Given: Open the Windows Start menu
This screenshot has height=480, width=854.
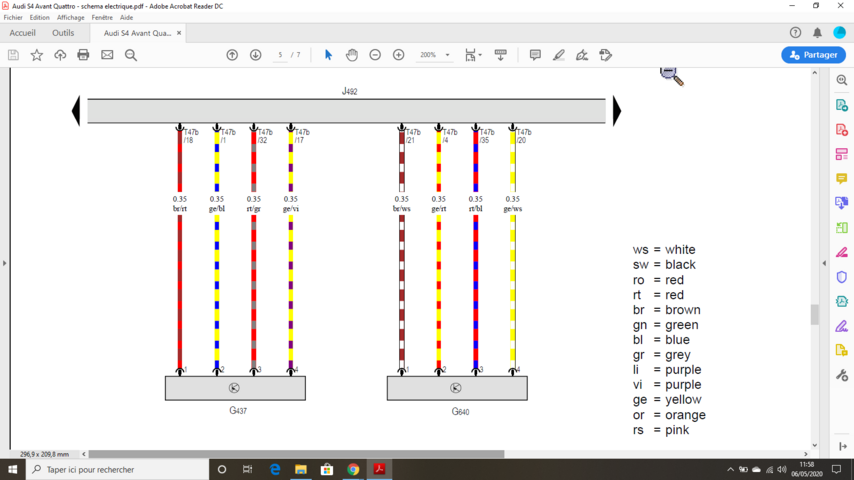Looking at the screenshot, I should (13, 469).
